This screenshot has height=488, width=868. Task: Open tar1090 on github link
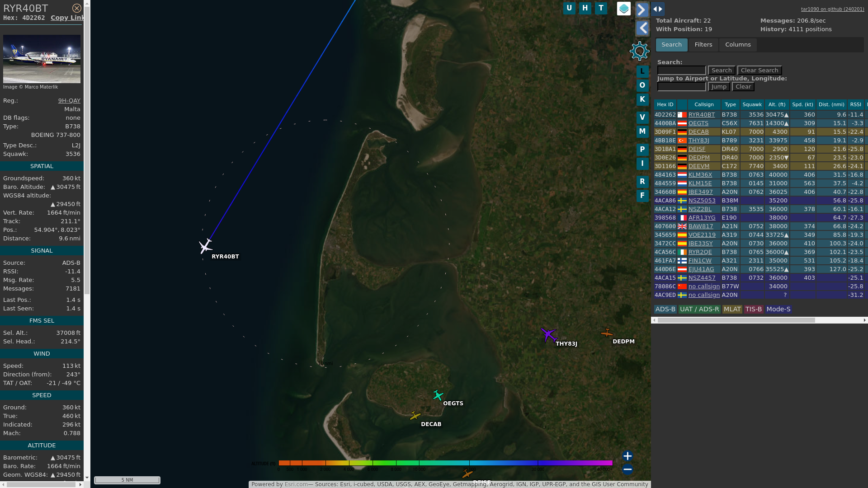pyautogui.click(x=833, y=9)
